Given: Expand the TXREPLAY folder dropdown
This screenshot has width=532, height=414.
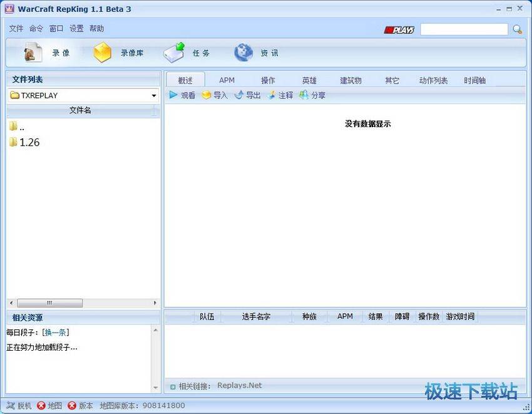Looking at the screenshot, I should 153,95.
